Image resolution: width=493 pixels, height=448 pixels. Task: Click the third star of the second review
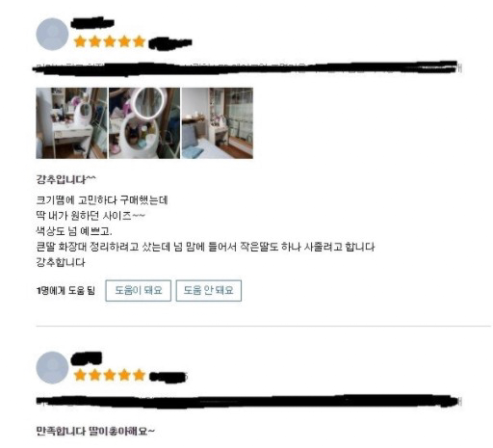(110, 375)
